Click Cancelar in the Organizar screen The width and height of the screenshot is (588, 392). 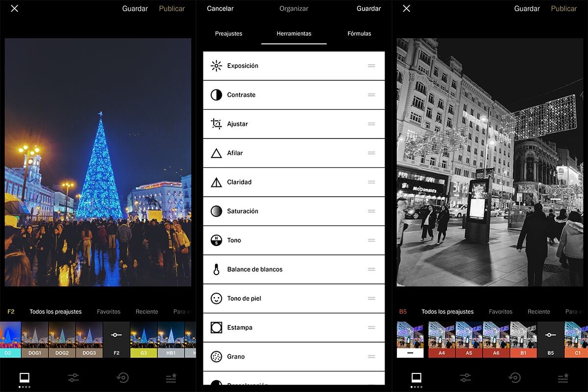coord(220,8)
